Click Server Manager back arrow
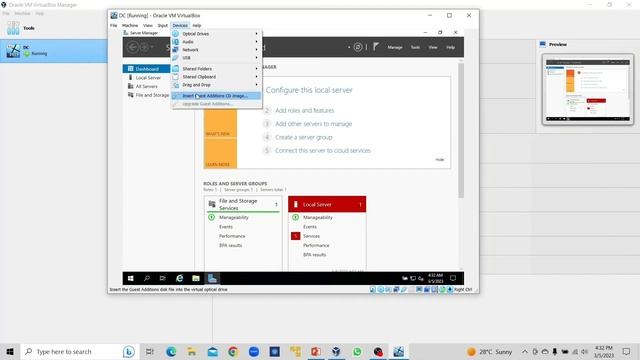Image resolution: width=640 pixels, height=360 pixels. point(133,47)
